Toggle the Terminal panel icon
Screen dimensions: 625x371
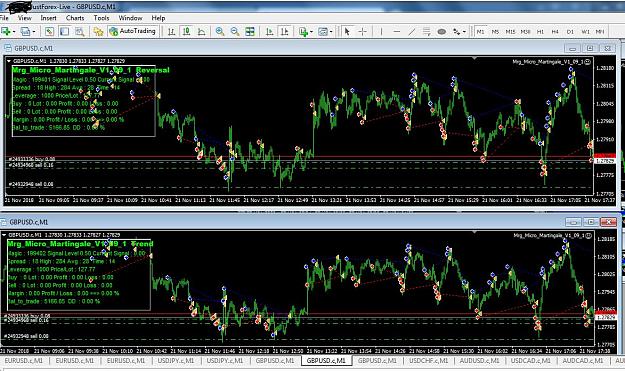[x=64, y=31]
